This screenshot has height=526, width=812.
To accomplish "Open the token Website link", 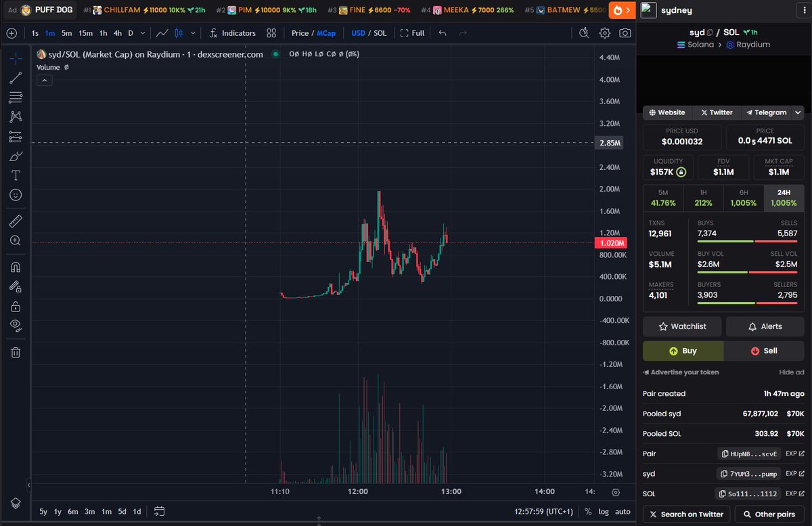I will point(667,112).
